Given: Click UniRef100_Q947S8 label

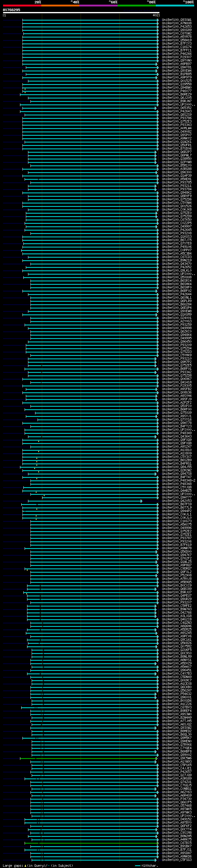Looking at the screenshot, I should [177, 474].
